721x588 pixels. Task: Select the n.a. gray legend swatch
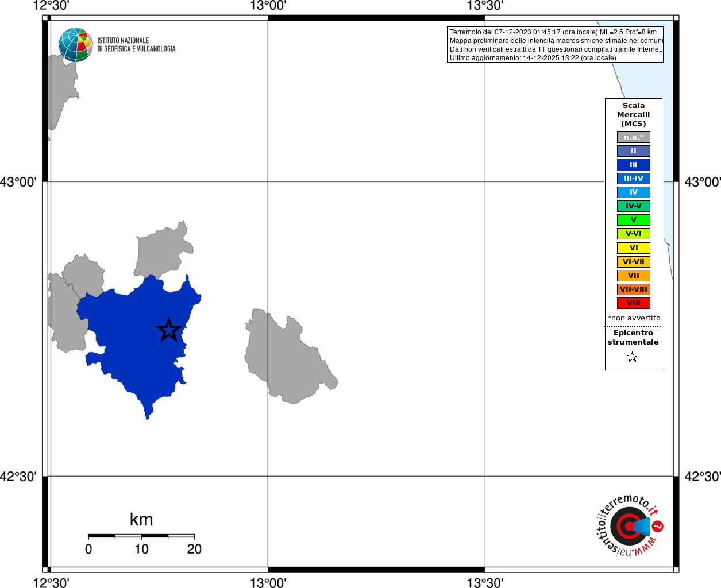634,137
